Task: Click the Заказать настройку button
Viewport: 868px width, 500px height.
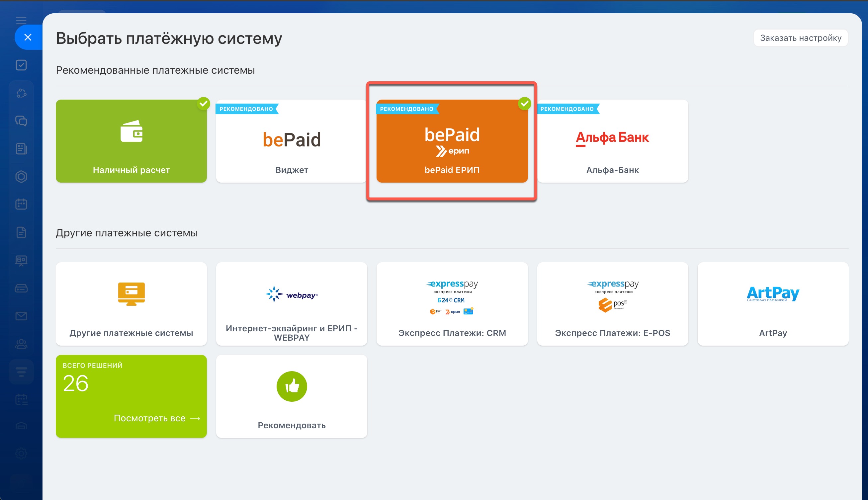Action: (x=800, y=38)
